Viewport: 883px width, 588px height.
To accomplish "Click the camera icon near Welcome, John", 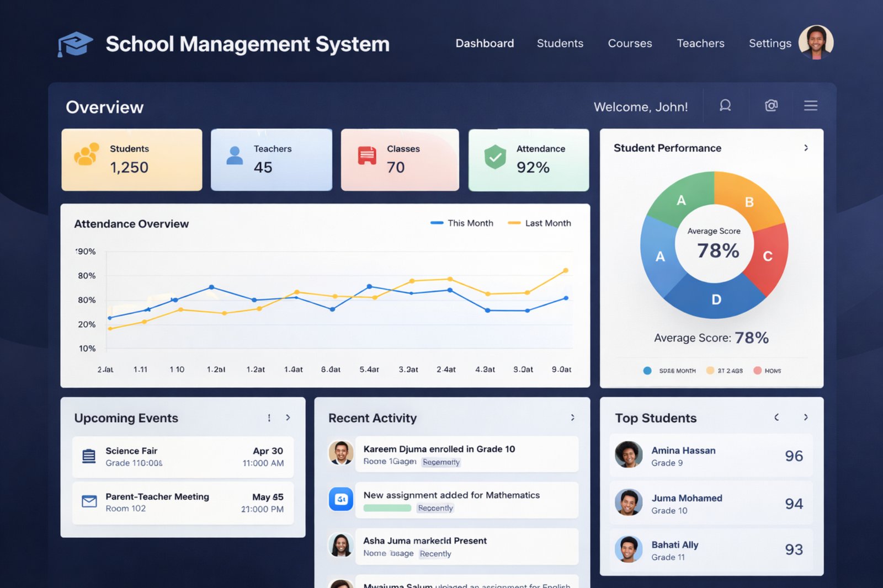I will coord(770,105).
